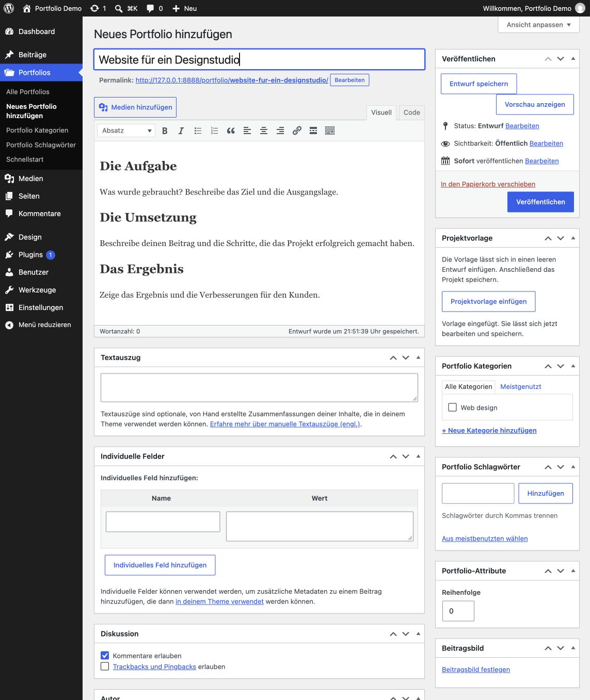The width and height of the screenshot is (590, 700).
Task: Insert a blockquote
Action: click(x=231, y=131)
